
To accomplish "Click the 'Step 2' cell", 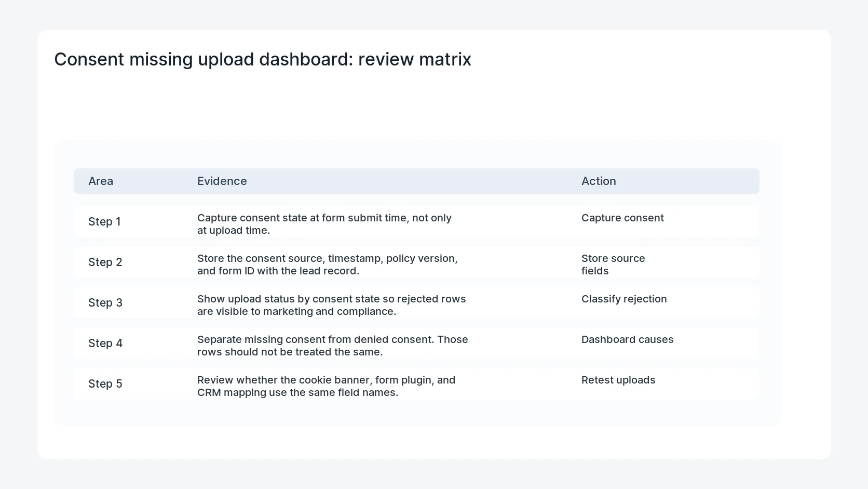I will pos(105,262).
